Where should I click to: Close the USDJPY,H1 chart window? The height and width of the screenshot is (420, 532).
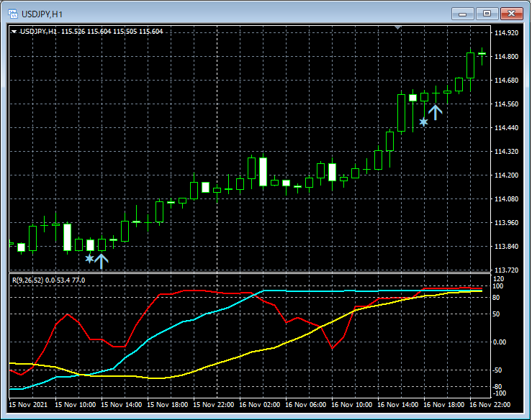[512, 13]
